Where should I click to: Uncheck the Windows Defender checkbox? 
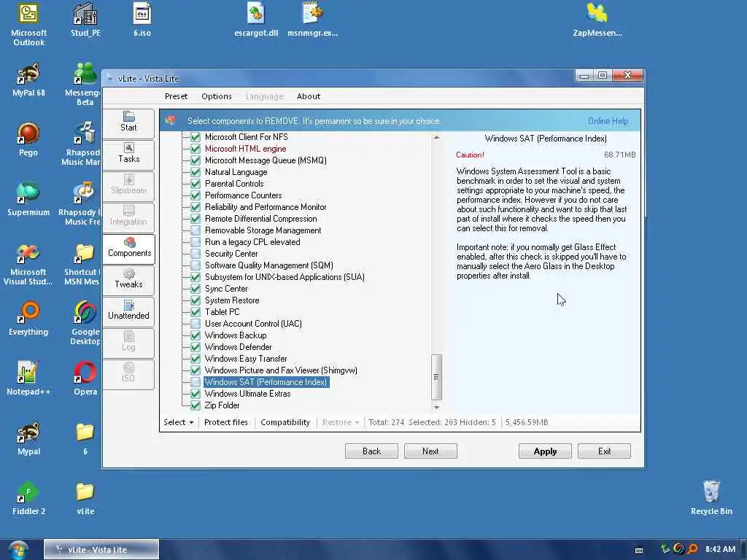click(196, 347)
